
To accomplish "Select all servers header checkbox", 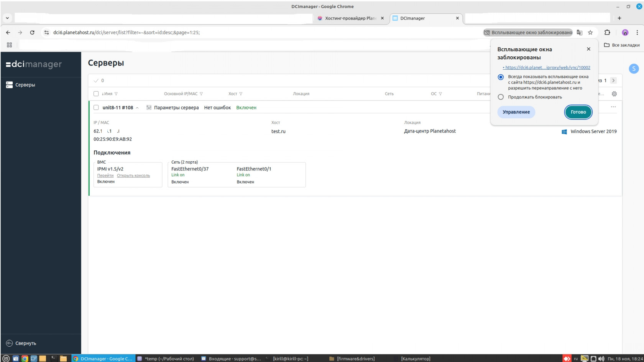I will coord(96,94).
